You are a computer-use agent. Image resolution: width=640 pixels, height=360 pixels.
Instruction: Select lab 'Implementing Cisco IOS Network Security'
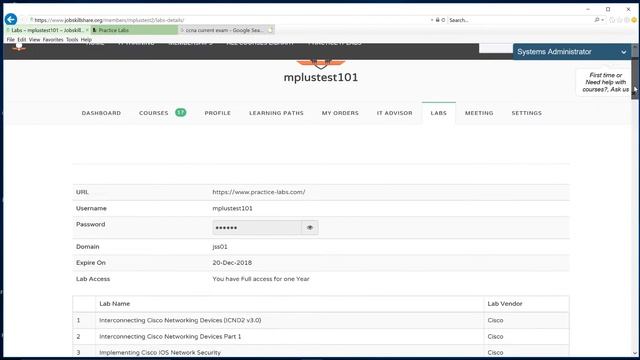(160, 353)
